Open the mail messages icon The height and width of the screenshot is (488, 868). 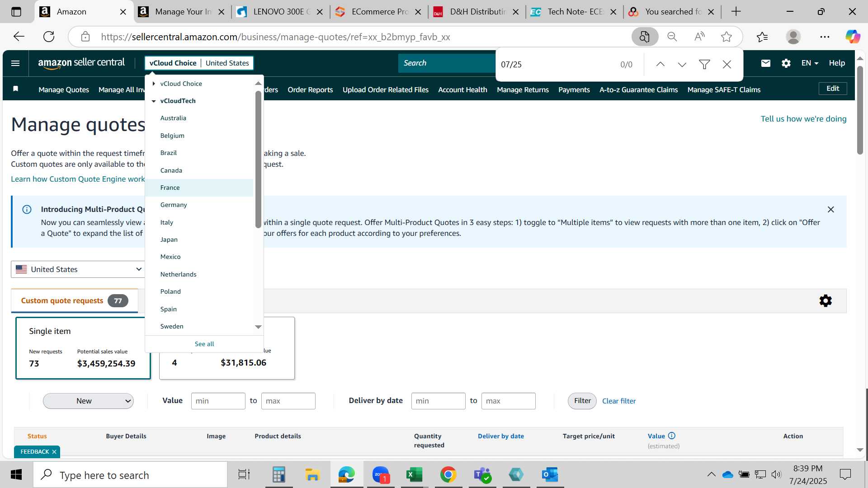pyautogui.click(x=765, y=63)
